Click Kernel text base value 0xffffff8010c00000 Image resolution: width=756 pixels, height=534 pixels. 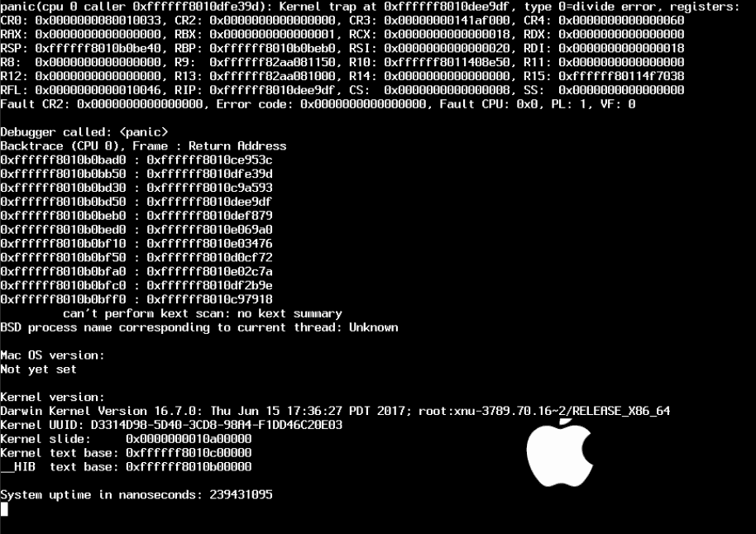[189, 453]
